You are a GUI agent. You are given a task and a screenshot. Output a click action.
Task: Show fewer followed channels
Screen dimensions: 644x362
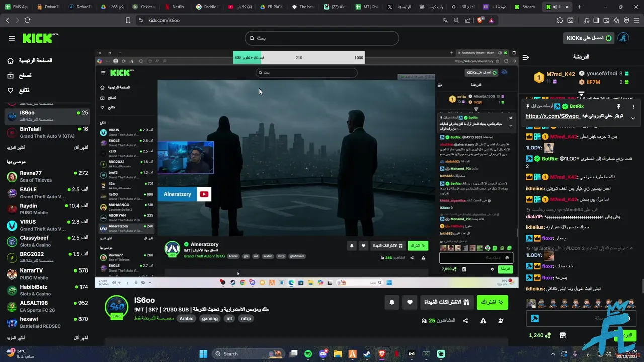[x=81, y=148]
